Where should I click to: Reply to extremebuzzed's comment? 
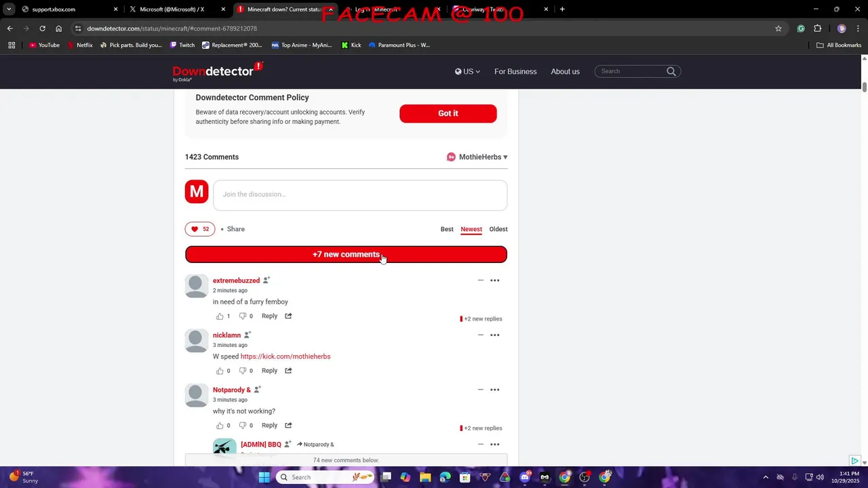(x=269, y=316)
